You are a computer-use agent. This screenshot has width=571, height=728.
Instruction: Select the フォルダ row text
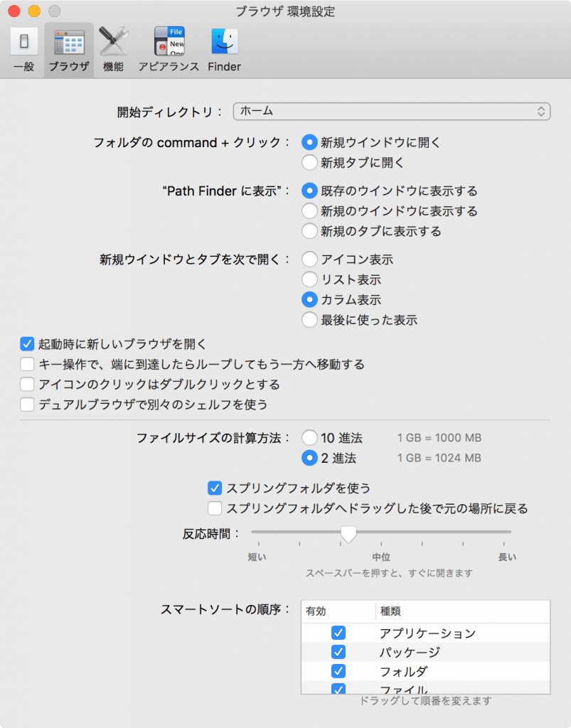pos(403,671)
